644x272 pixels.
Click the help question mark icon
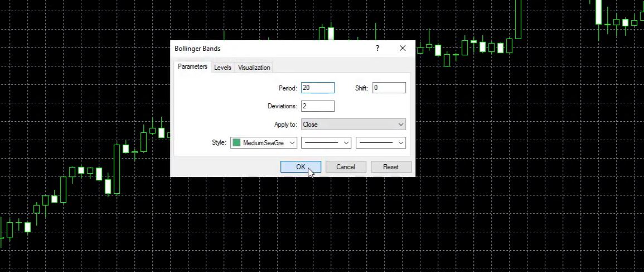click(377, 48)
